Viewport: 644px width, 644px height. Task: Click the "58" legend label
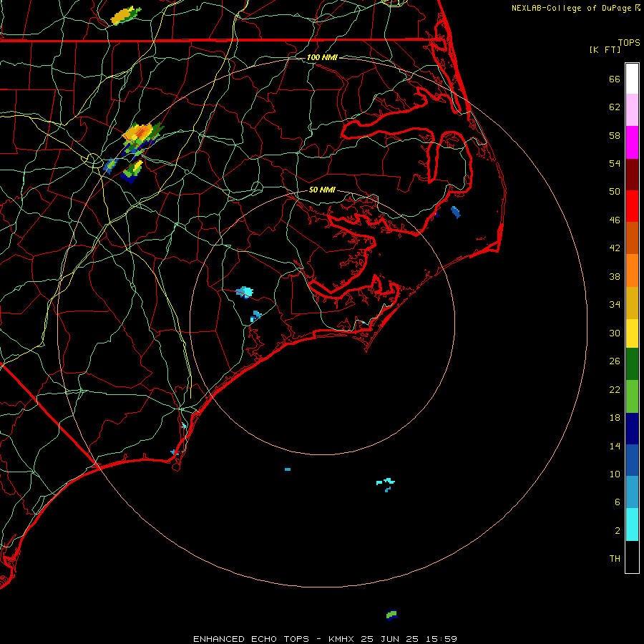click(x=615, y=135)
